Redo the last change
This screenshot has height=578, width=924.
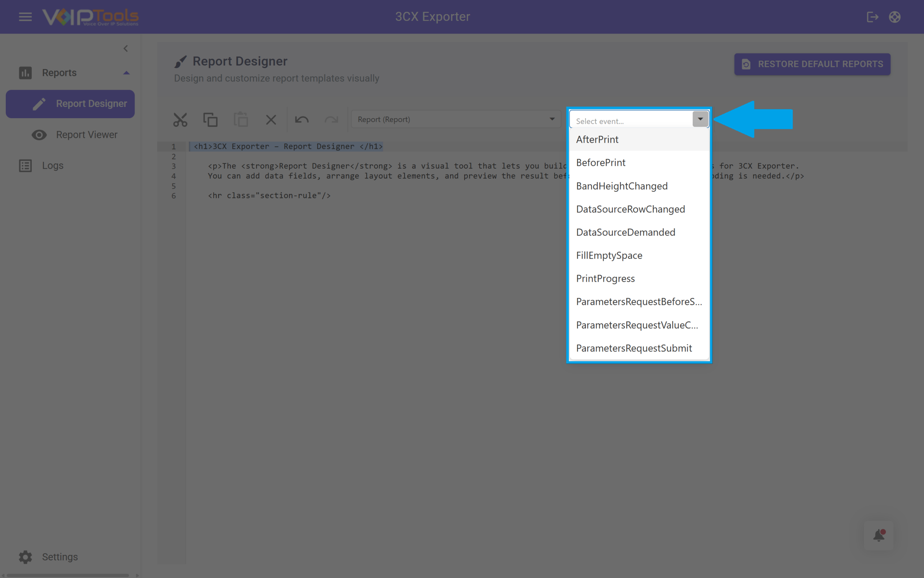click(331, 120)
